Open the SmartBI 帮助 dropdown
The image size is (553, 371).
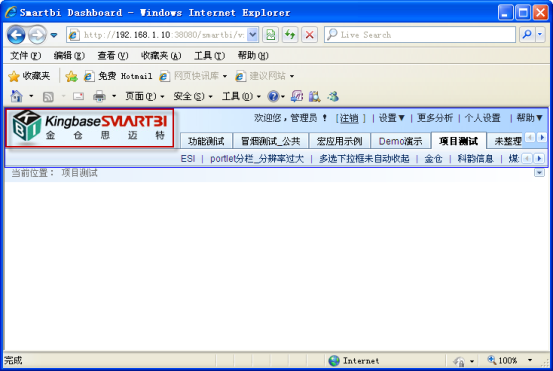tap(529, 118)
